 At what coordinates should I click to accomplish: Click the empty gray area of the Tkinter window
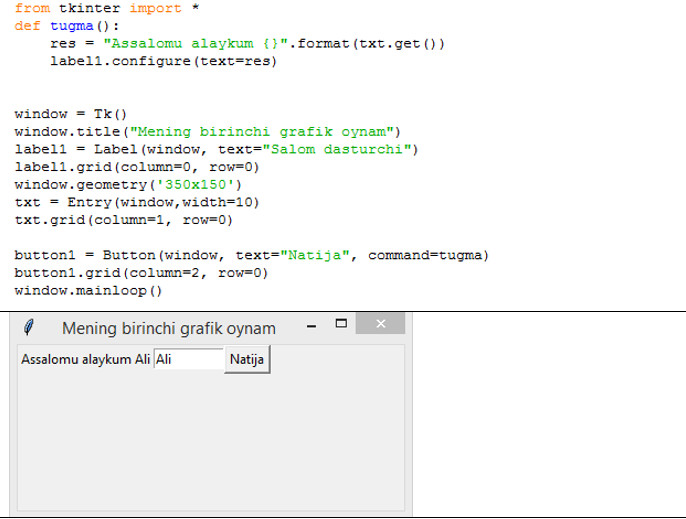(210, 440)
